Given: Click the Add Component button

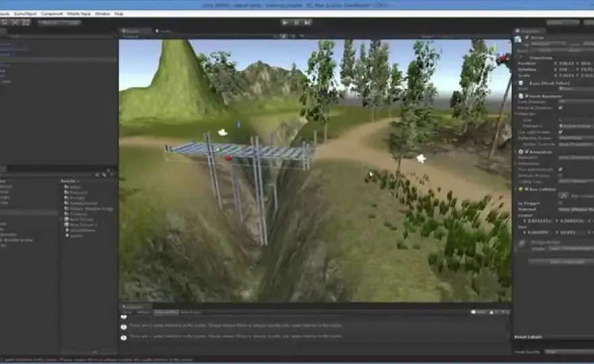Looking at the screenshot, I should [561, 262].
